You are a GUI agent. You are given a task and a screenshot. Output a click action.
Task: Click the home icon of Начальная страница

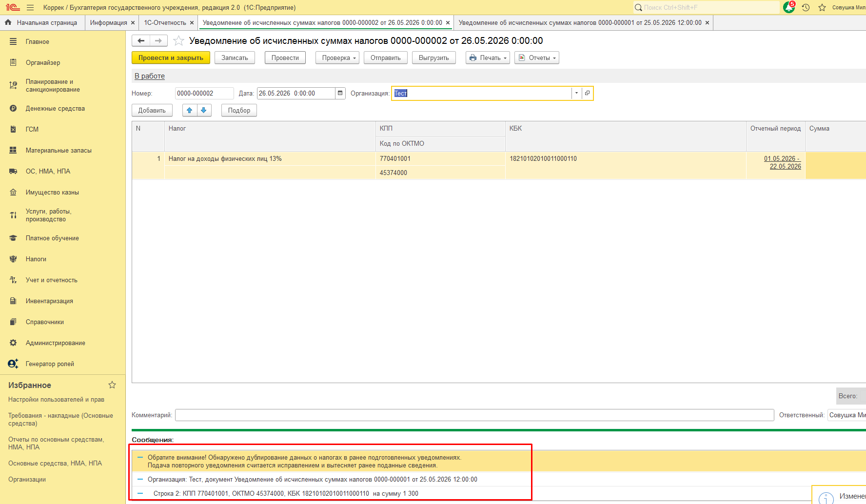(8, 22)
